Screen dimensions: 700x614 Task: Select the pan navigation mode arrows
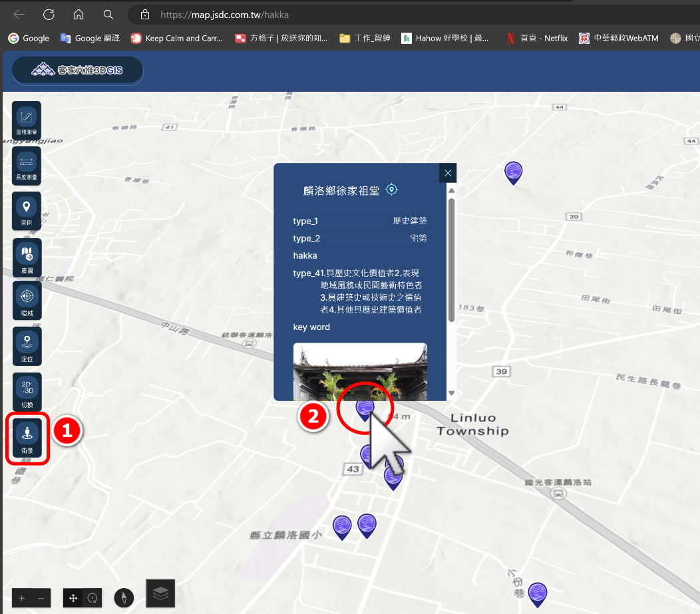pos(73,598)
